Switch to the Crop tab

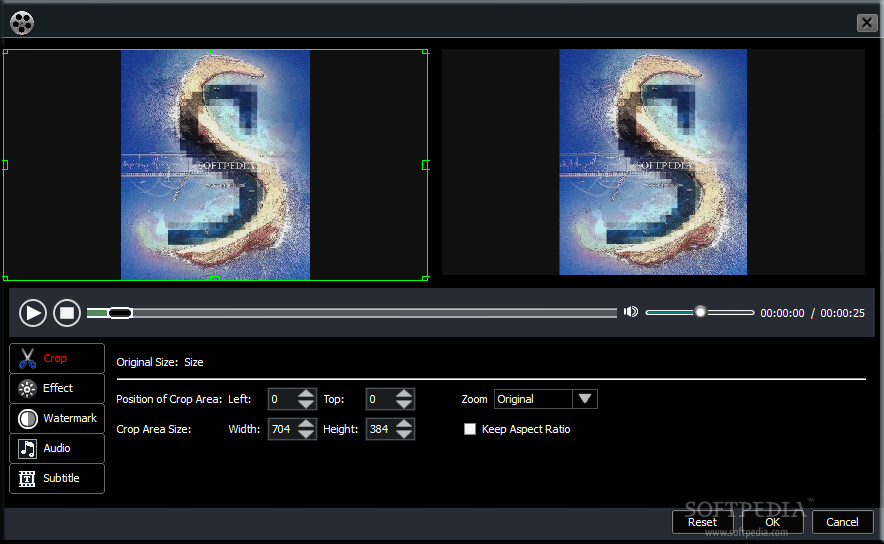pos(57,359)
